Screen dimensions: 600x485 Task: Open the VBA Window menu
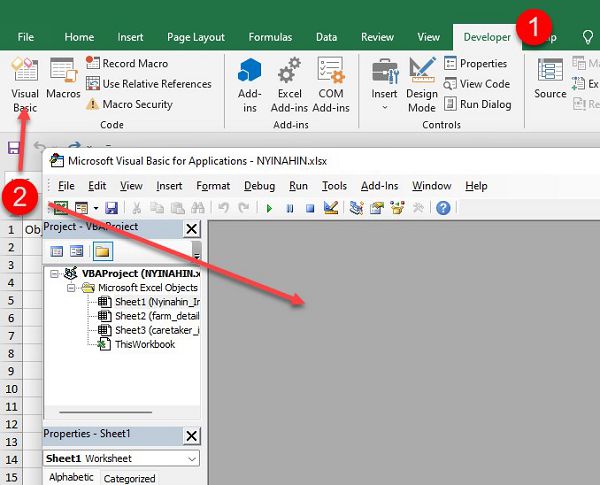tap(432, 186)
